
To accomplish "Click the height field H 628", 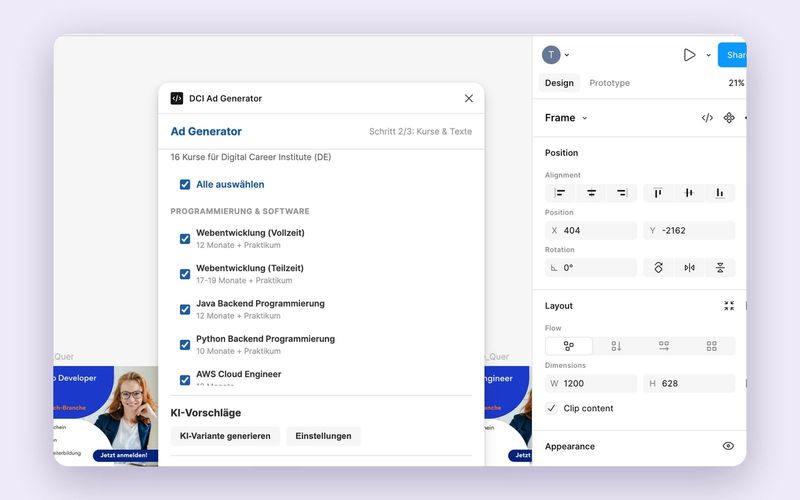I will coord(689,384).
